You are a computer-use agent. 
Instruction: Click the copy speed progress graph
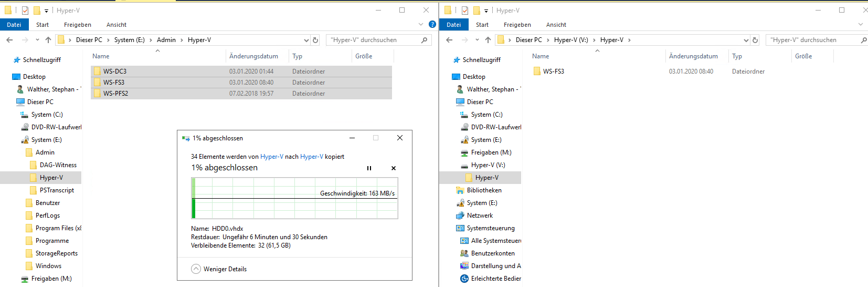point(294,198)
